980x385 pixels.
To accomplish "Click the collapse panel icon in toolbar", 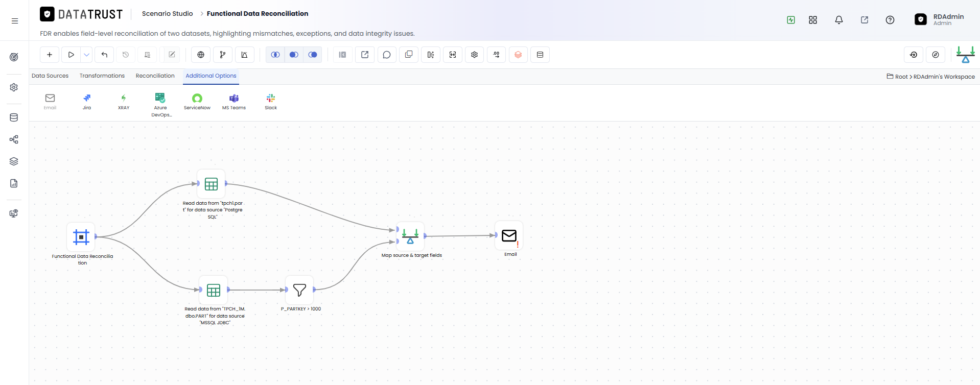I will coord(343,55).
